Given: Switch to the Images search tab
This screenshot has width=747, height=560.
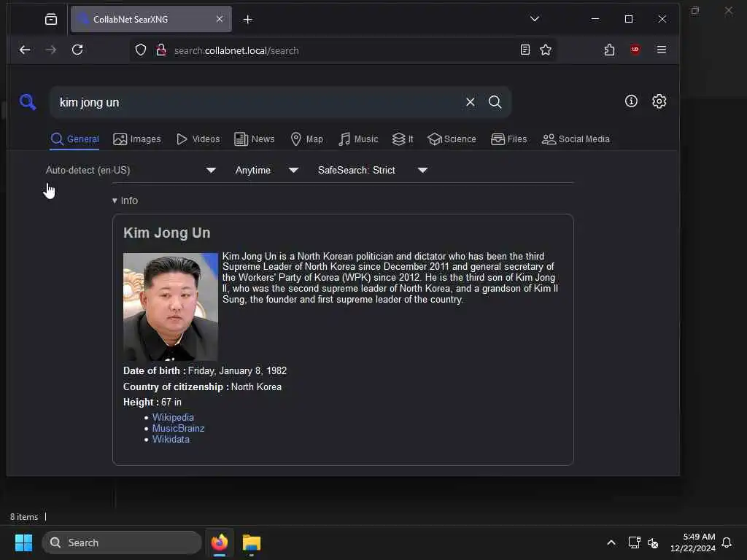Looking at the screenshot, I should click(136, 139).
